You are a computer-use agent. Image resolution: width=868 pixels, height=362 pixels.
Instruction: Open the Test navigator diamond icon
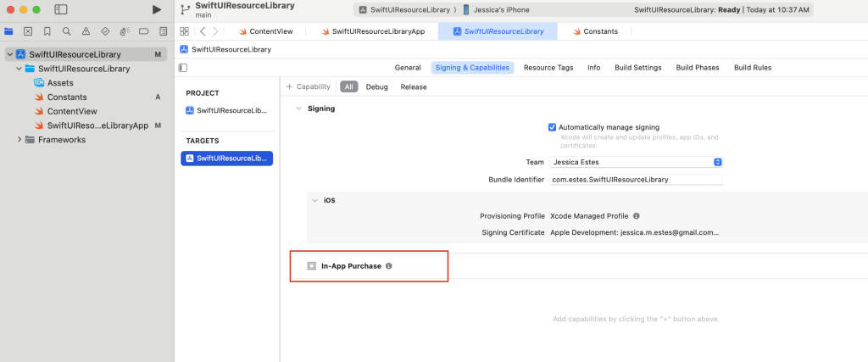click(105, 31)
